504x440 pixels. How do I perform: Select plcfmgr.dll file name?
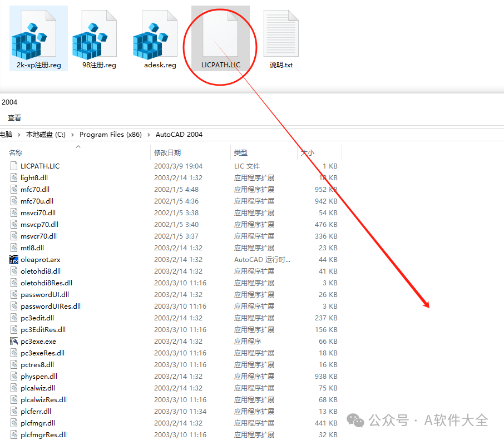[x=38, y=423]
